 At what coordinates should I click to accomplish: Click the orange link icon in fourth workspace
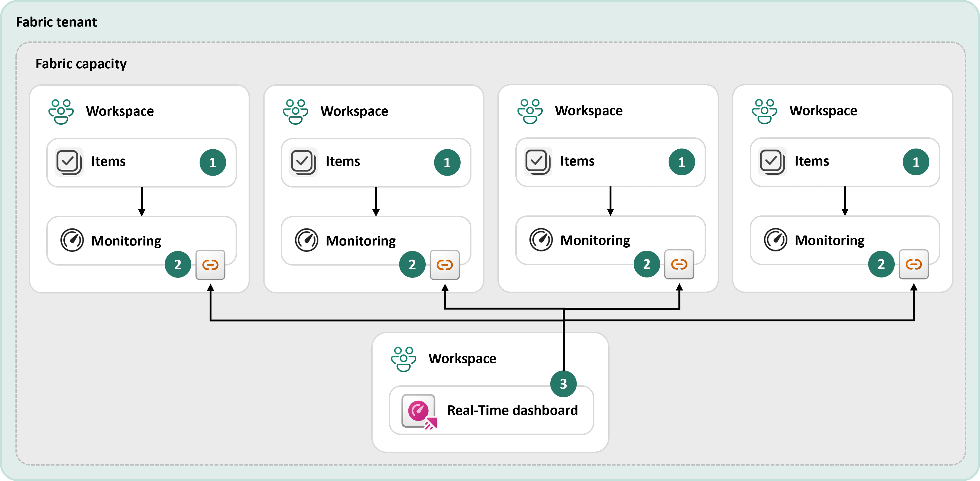click(913, 264)
